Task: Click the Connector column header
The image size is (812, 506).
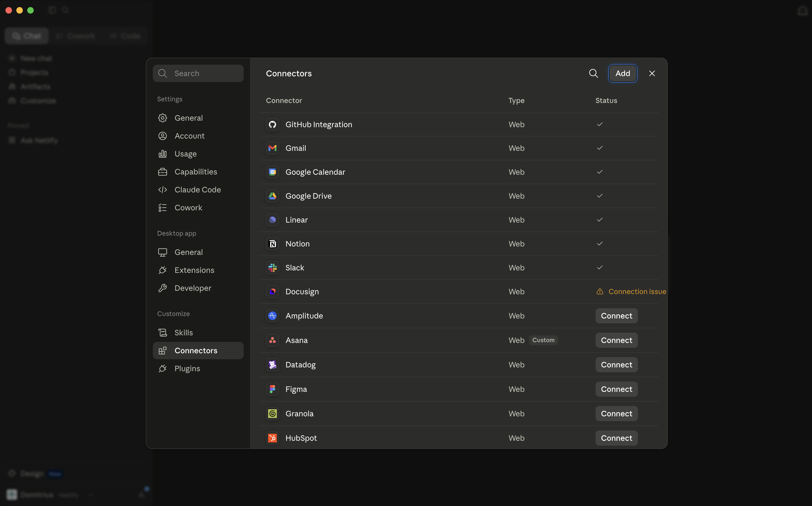Action: click(x=284, y=100)
